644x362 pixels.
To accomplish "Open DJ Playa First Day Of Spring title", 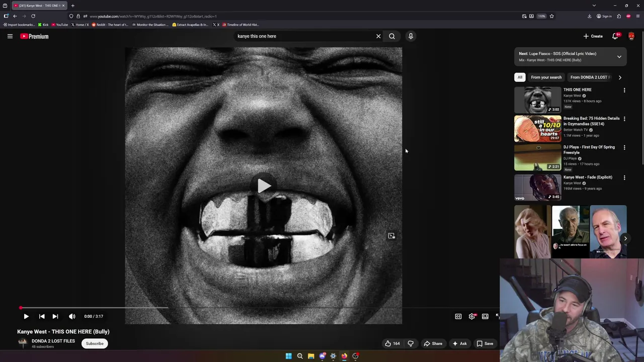I will point(589,150).
